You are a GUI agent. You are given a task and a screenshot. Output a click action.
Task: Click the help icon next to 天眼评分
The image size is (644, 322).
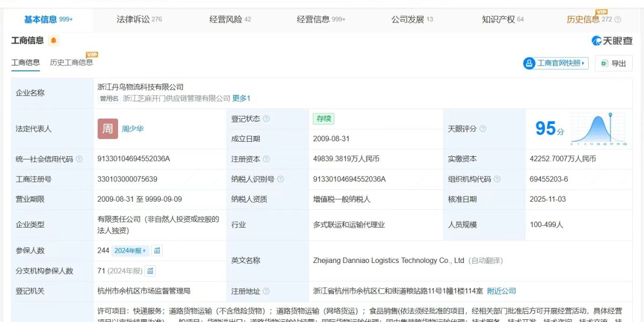[482, 129]
